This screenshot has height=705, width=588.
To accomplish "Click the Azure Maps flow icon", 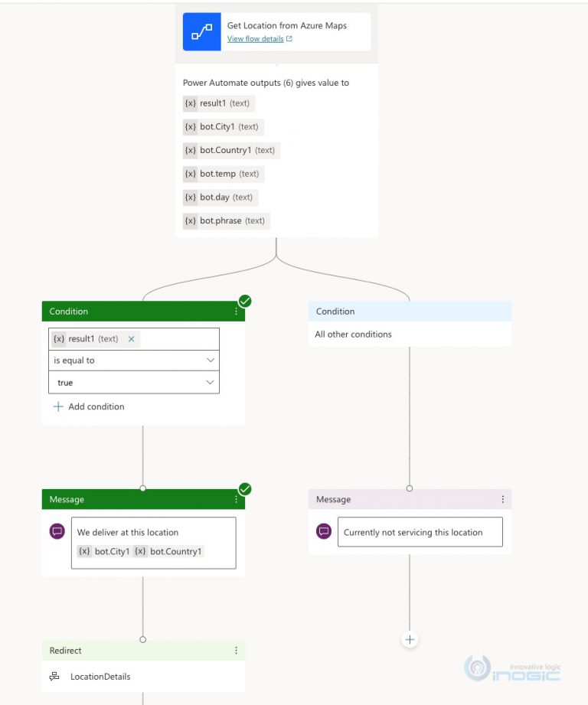I will [201, 31].
